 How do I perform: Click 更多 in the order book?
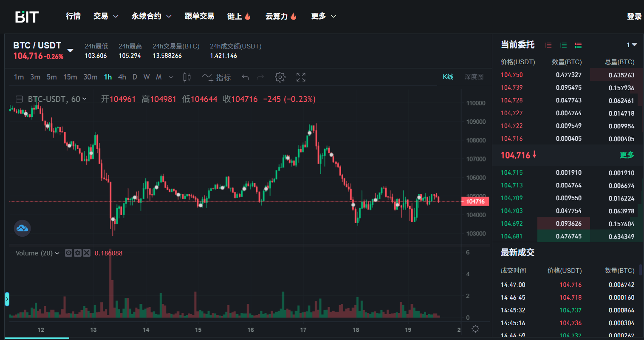[x=627, y=155]
